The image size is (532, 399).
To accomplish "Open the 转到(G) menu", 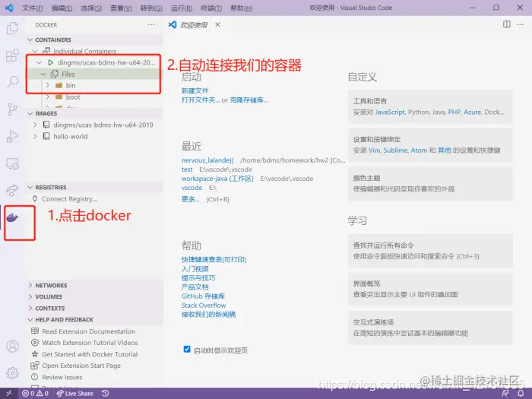I will pyautogui.click(x=151, y=8).
